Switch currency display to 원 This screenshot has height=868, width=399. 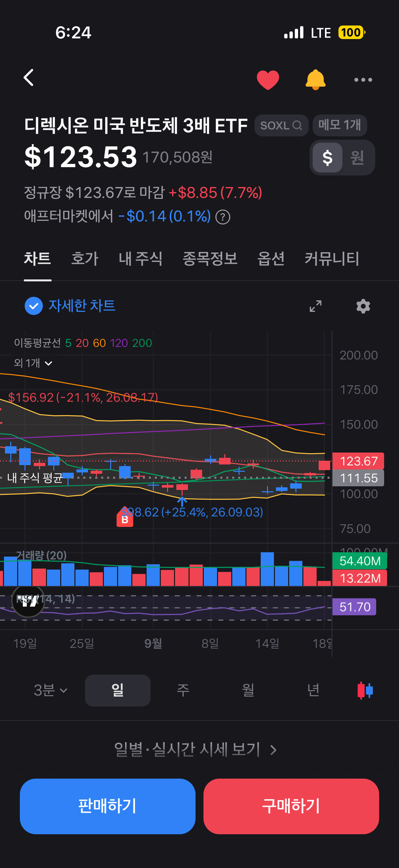click(x=357, y=158)
